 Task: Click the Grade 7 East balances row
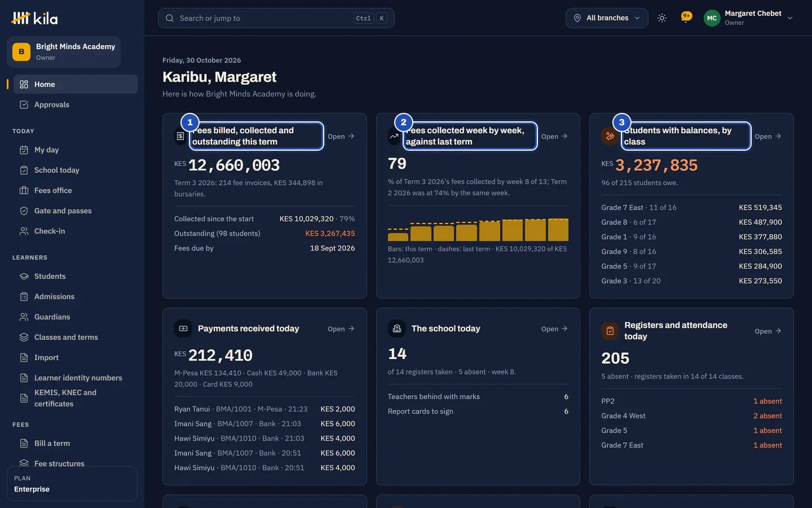691,207
